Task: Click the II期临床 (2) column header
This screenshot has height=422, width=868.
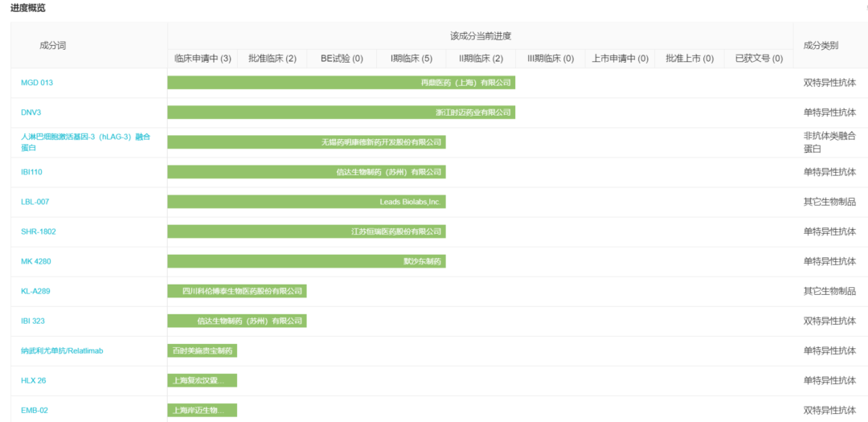Action: 481,59
